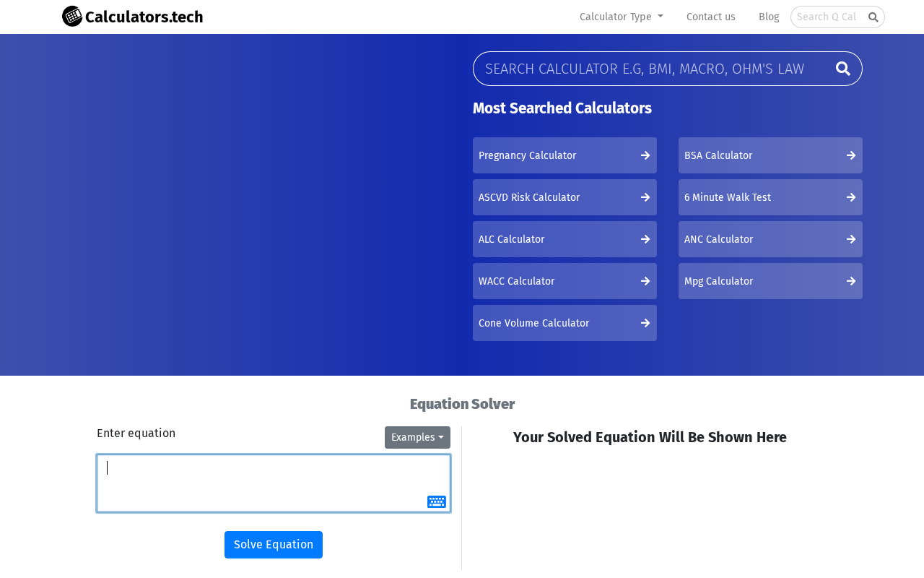Screen dimensions: 924x578
Task: Click the navbar Search Q Cal field
Action: [827, 17]
